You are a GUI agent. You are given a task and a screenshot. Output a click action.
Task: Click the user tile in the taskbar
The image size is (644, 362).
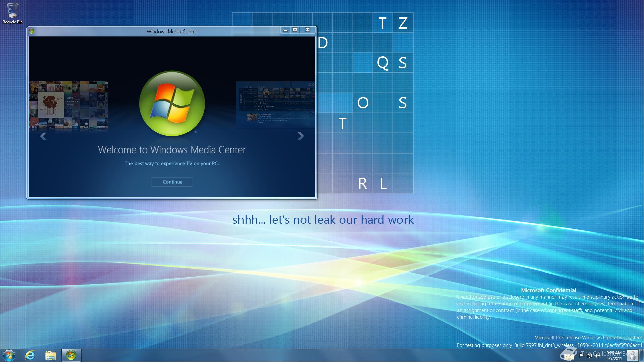(632, 356)
